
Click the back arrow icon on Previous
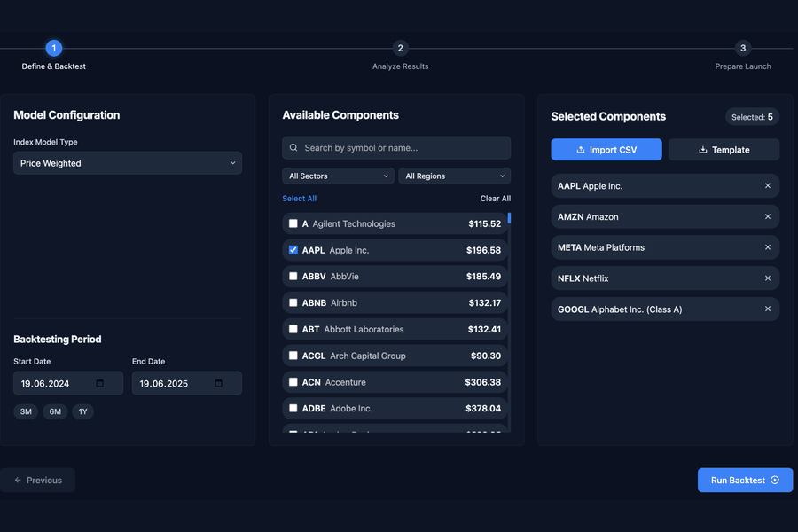coord(18,480)
